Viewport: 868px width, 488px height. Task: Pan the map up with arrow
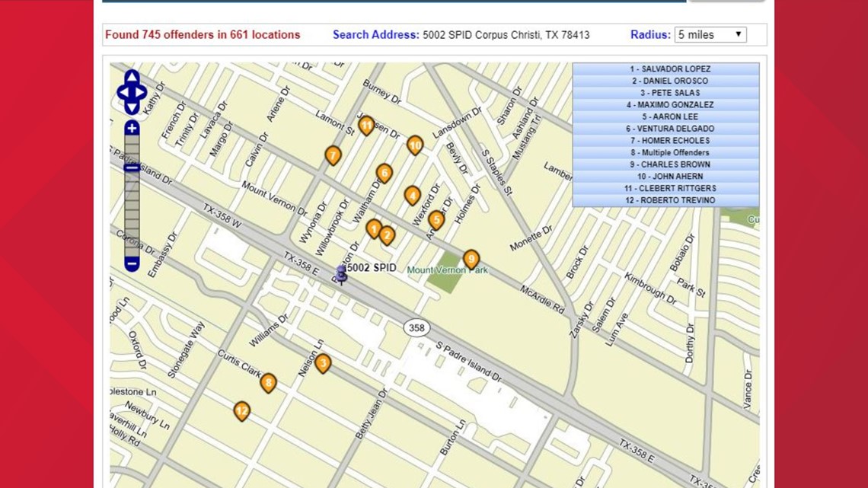click(x=132, y=76)
